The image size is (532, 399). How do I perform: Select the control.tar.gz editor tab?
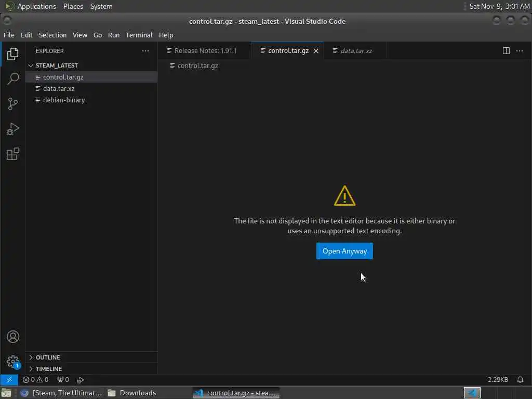pyautogui.click(x=288, y=51)
